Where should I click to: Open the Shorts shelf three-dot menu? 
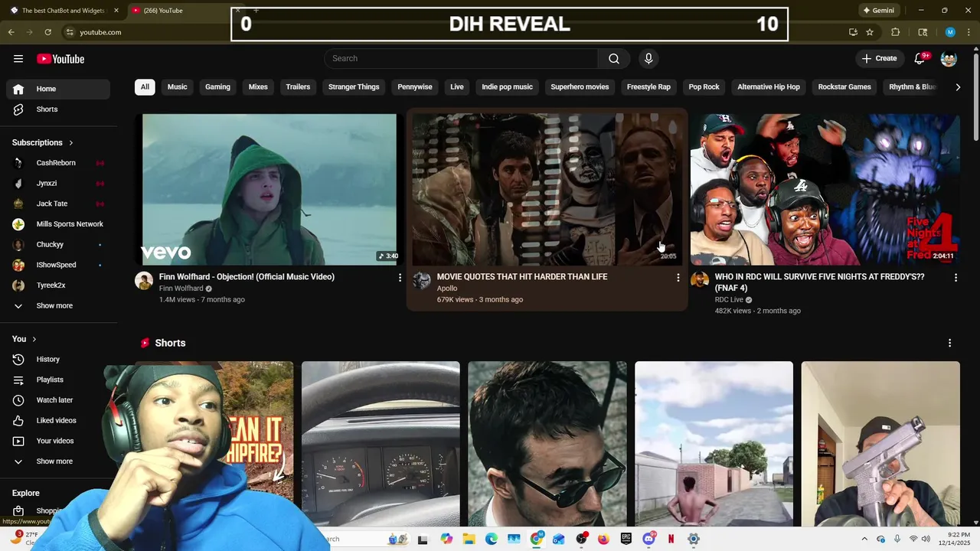tap(949, 343)
